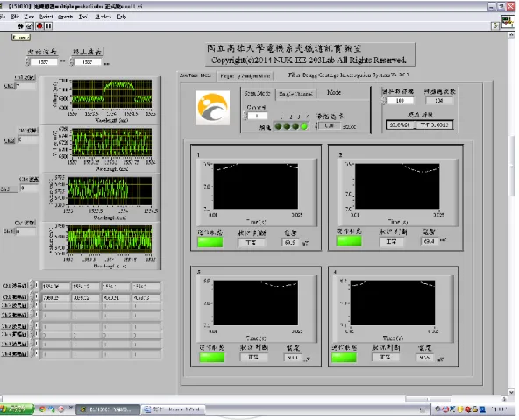Switch to the Single Channel tab
The height and width of the screenshot is (420, 519).
295,95
